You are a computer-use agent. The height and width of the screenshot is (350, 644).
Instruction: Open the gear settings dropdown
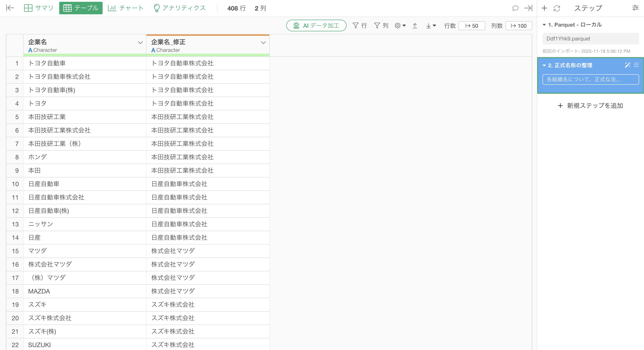pyautogui.click(x=400, y=26)
